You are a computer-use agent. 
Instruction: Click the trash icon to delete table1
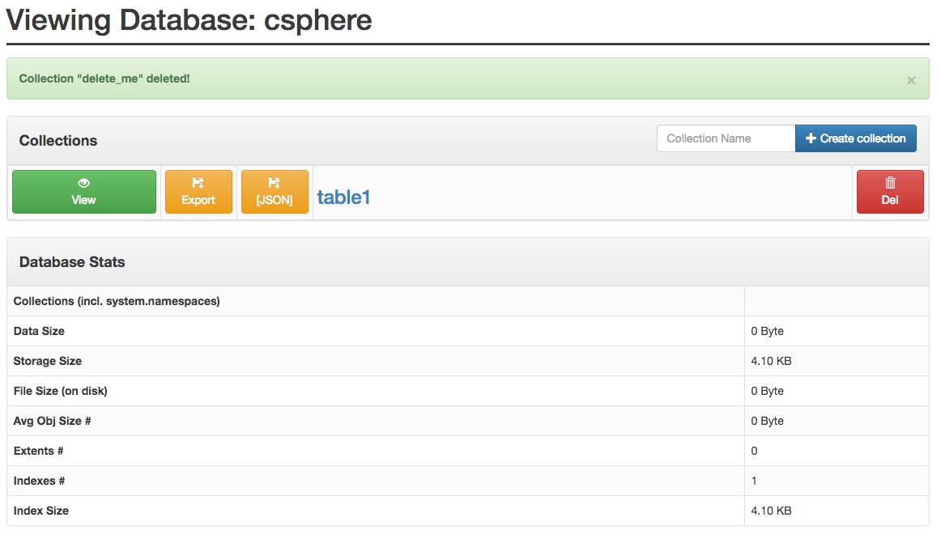coord(890,183)
